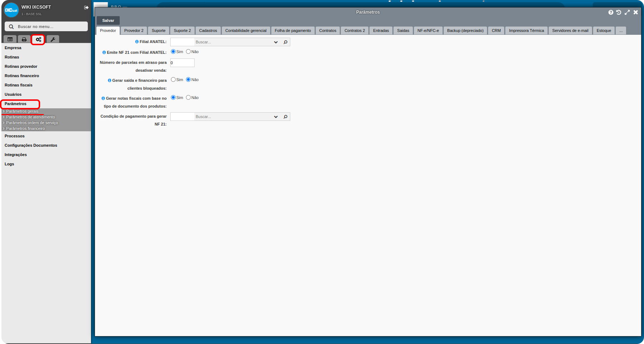
Task: Open the more tabs ellipsis tab
Action: [621, 30]
